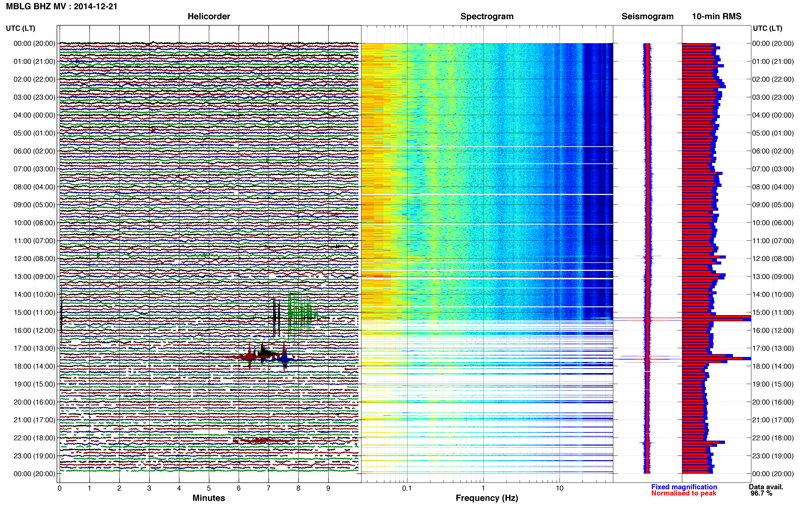The height and width of the screenshot is (508, 812).
Task: Click the 'Minutes' x-axis label
Action: coord(208,498)
